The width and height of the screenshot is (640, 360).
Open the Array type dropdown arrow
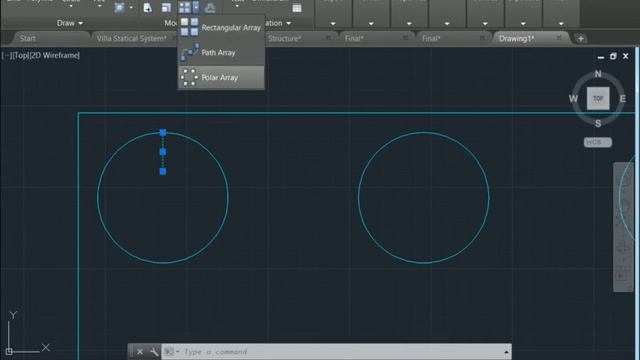196,7
